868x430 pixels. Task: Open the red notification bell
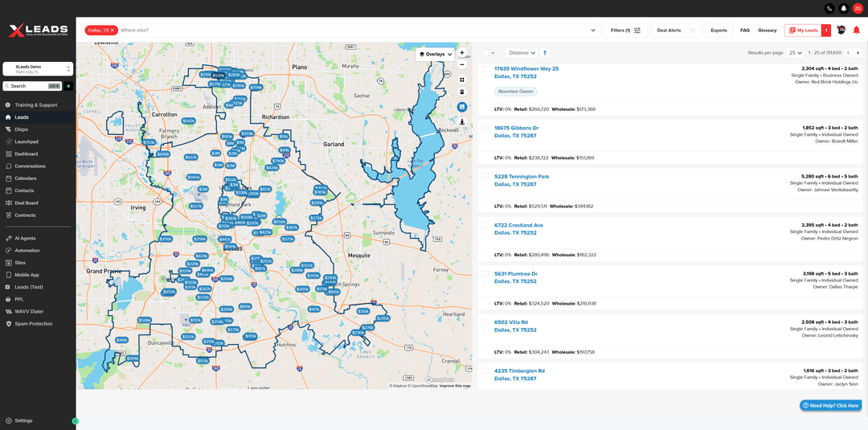856,31
